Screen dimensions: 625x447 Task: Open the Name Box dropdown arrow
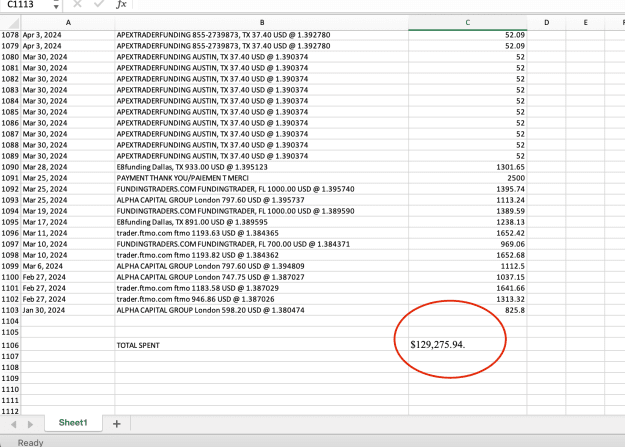(56, 6)
